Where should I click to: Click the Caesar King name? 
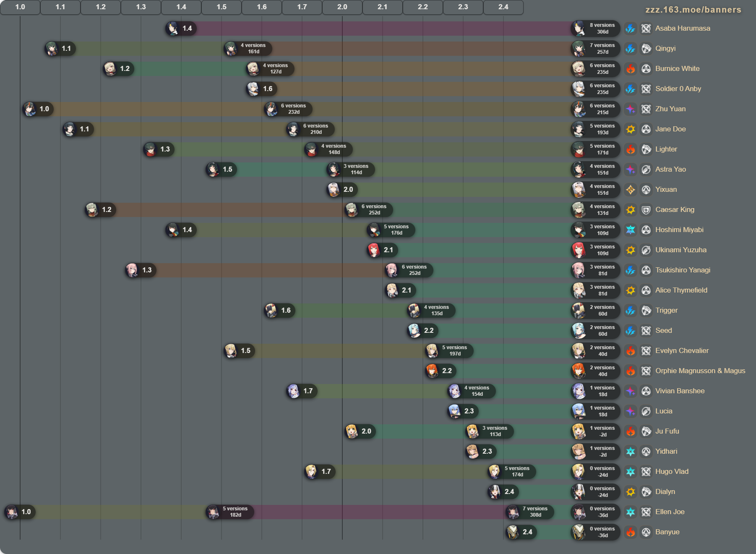(x=675, y=210)
